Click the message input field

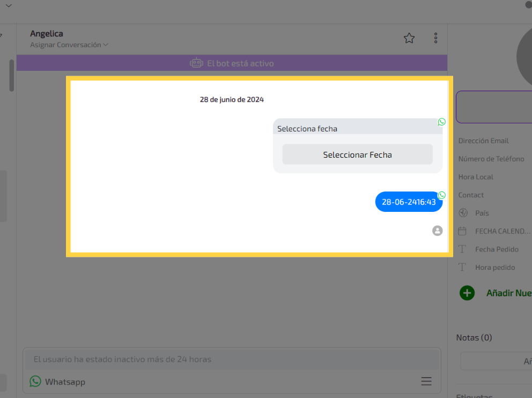232,359
